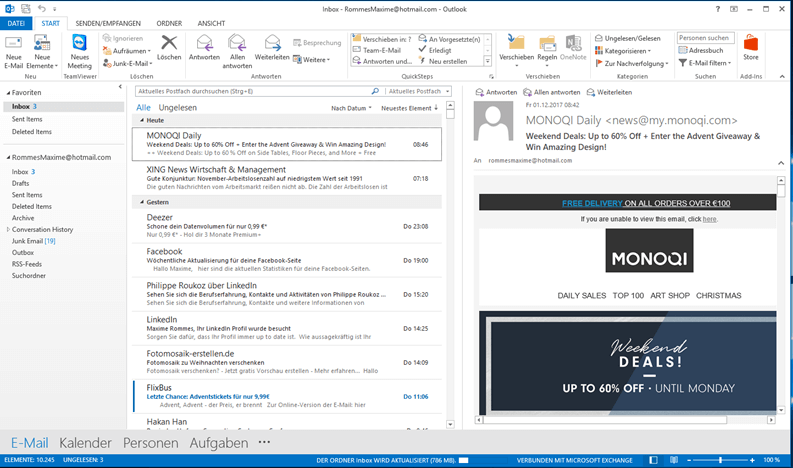Screen dimensions: 793x468
Task: Click Allen antworten in reading pane
Action: (x=552, y=92)
